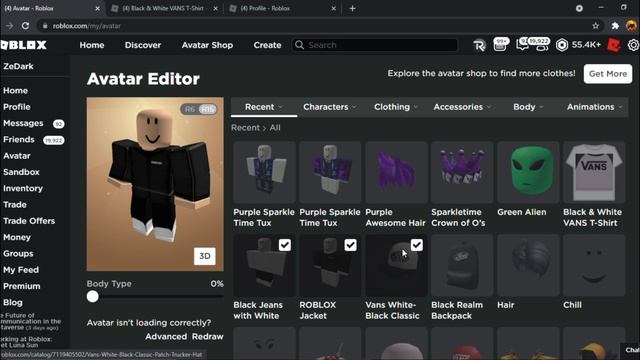
Task: Toggle the 3D avatar view
Action: point(204,256)
